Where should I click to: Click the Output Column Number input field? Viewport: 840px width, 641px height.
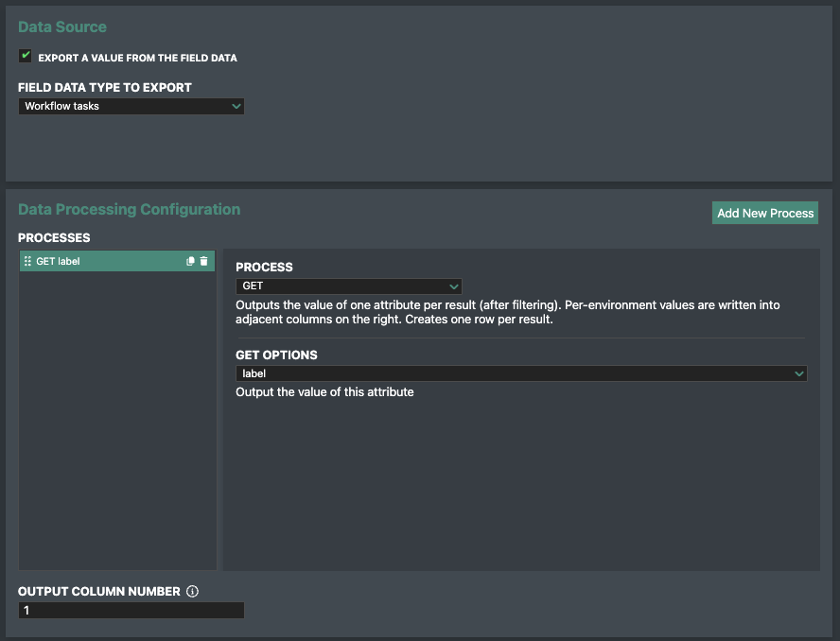131,610
